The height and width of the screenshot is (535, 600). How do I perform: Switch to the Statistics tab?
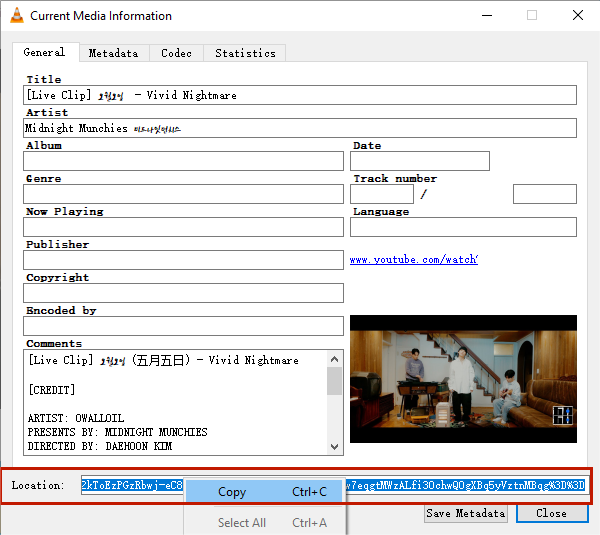point(245,53)
